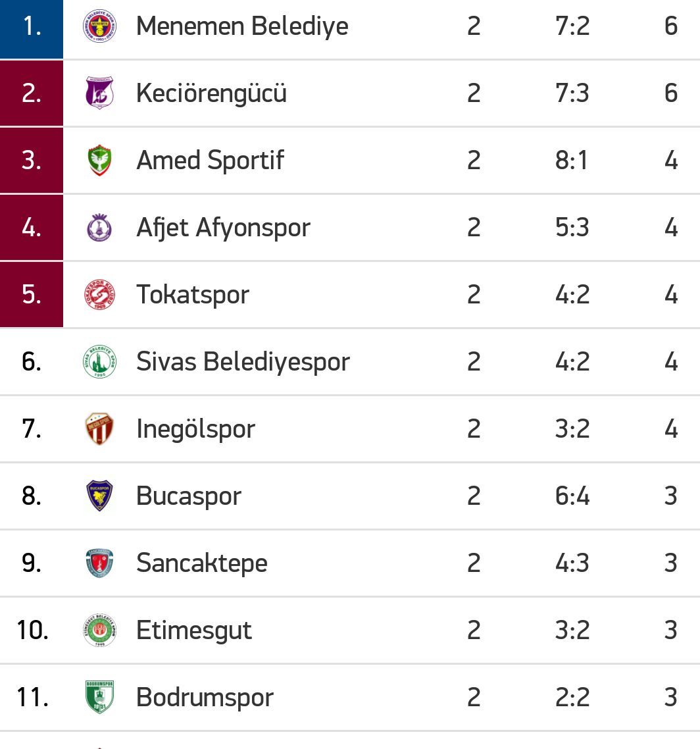Click the maroon rank 5 position box
Screen dimensions: 700x749
pyautogui.click(x=32, y=294)
